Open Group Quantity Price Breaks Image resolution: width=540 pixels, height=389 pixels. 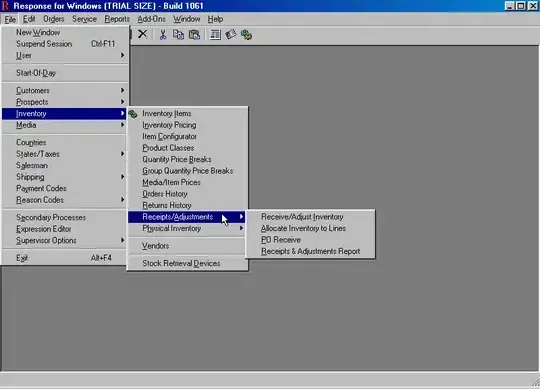point(187,171)
